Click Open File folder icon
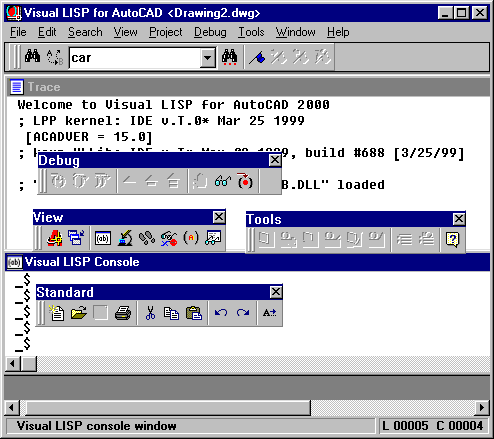 click(x=79, y=313)
